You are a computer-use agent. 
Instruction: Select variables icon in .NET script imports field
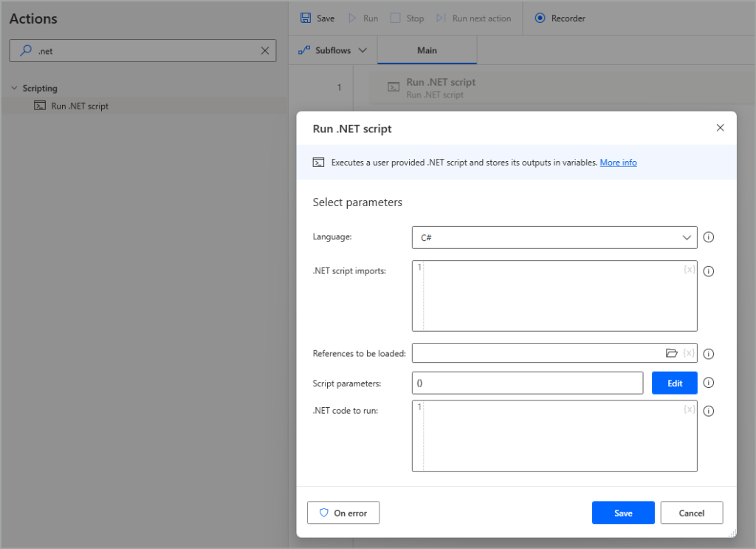click(690, 270)
